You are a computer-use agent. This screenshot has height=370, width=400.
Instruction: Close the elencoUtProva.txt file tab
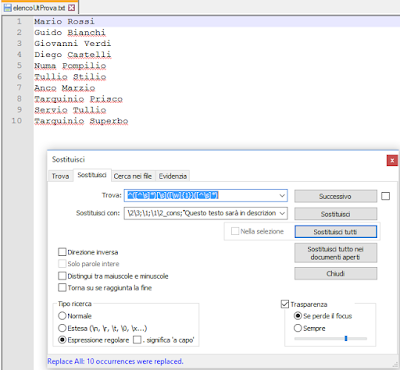pos(72,8)
